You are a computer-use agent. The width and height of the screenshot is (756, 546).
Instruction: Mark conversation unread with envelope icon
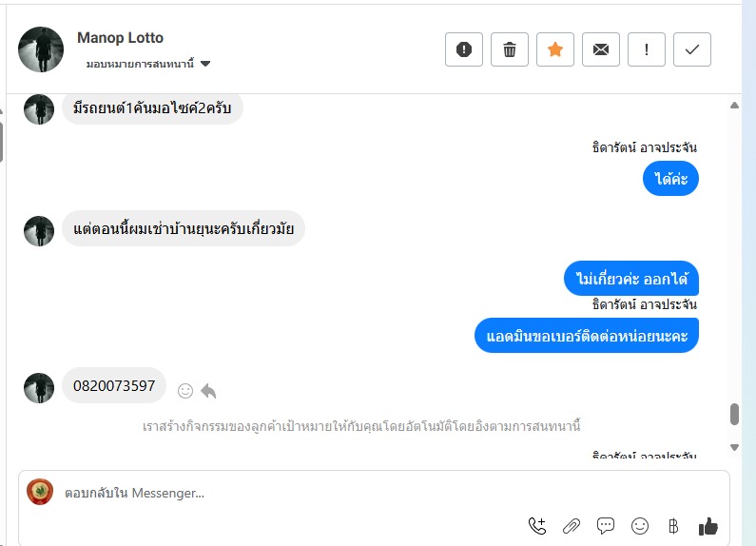601,49
